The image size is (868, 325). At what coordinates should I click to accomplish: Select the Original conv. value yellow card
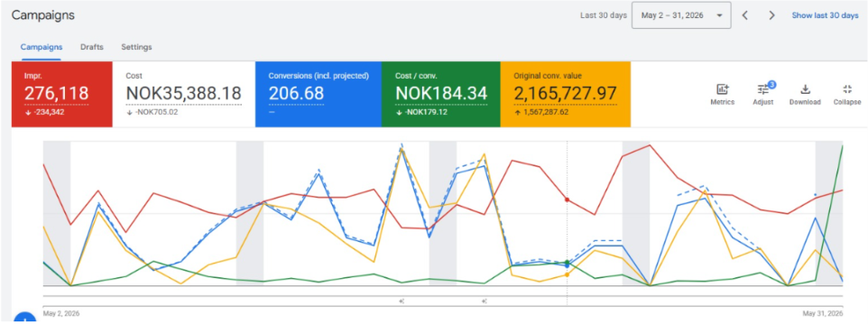click(x=565, y=94)
